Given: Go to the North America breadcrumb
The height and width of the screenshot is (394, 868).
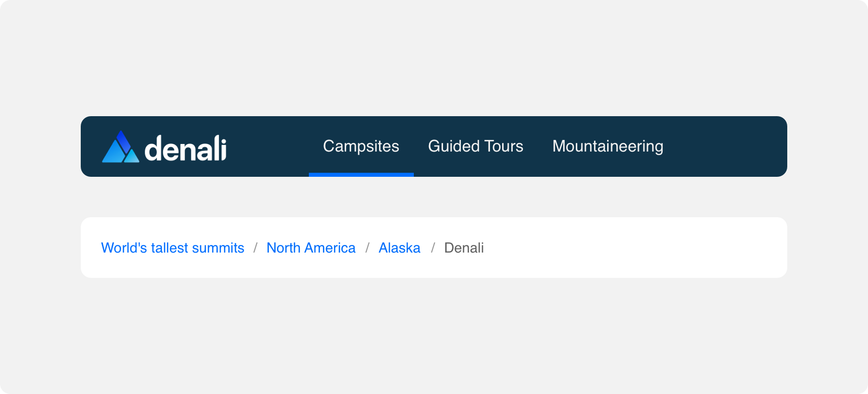Looking at the screenshot, I should click(311, 248).
